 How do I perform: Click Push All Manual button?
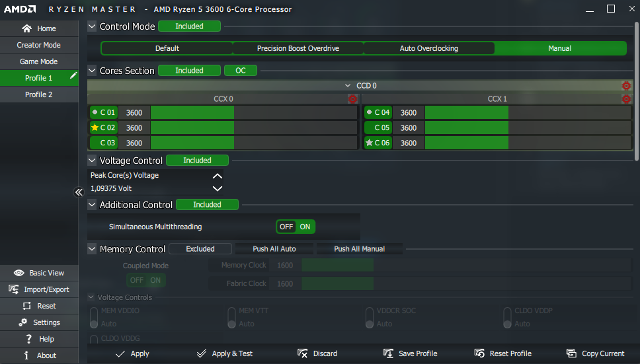(360, 248)
